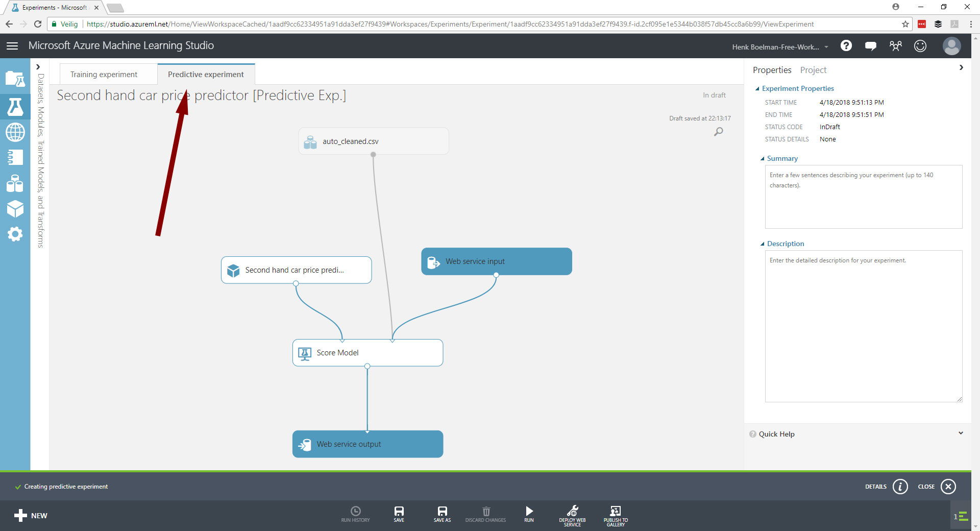The width and height of the screenshot is (980, 531).
Task: Click Deploy Web Service button
Action: click(x=572, y=516)
